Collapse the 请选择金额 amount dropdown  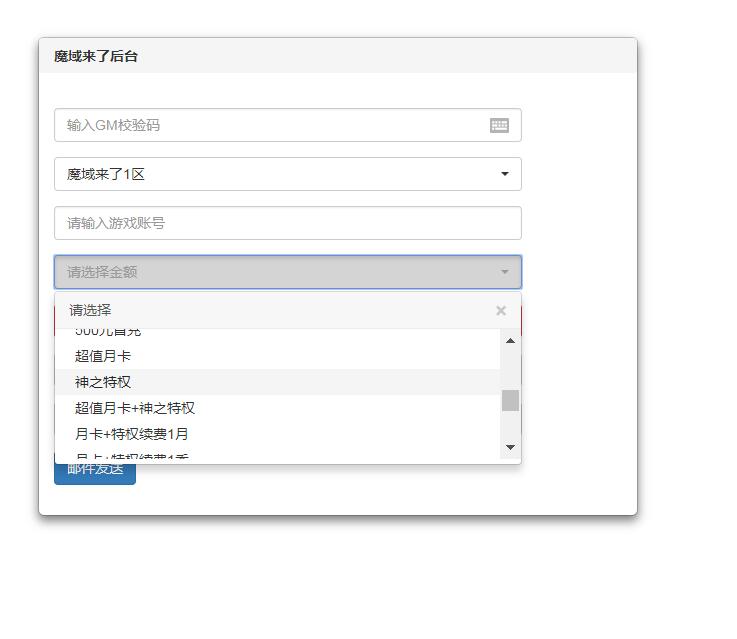287,272
